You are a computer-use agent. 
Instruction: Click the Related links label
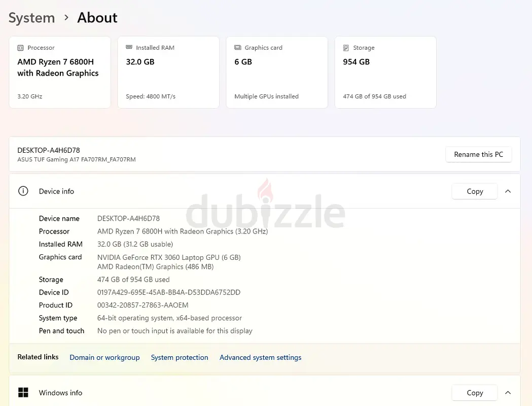38,357
